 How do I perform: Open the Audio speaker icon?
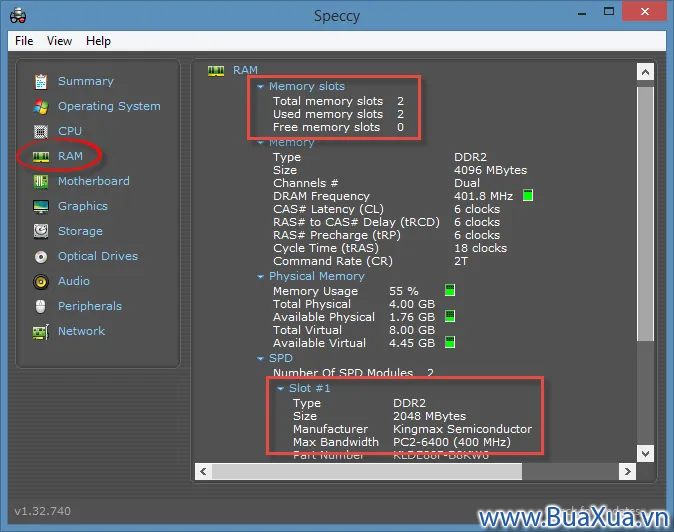(x=41, y=282)
